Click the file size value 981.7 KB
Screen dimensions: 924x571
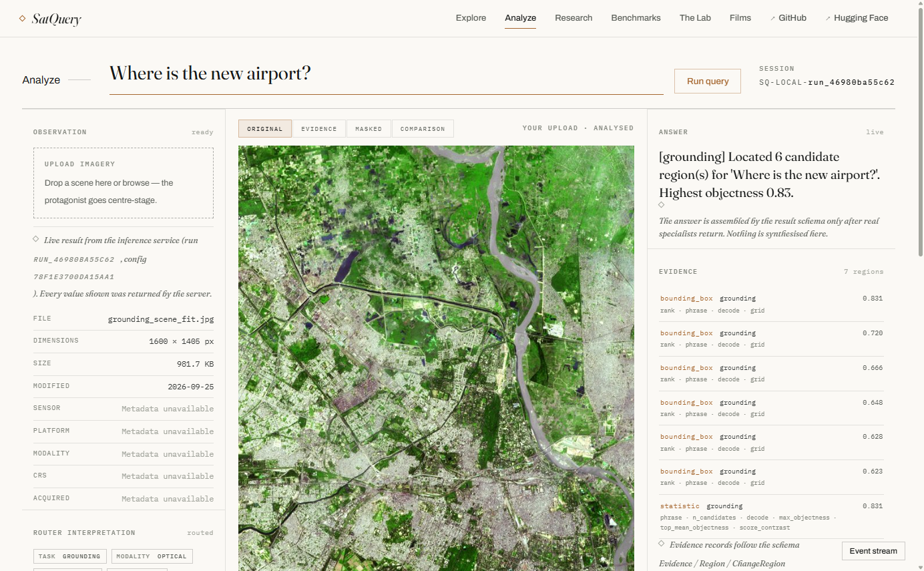click(x=196, y=364)
